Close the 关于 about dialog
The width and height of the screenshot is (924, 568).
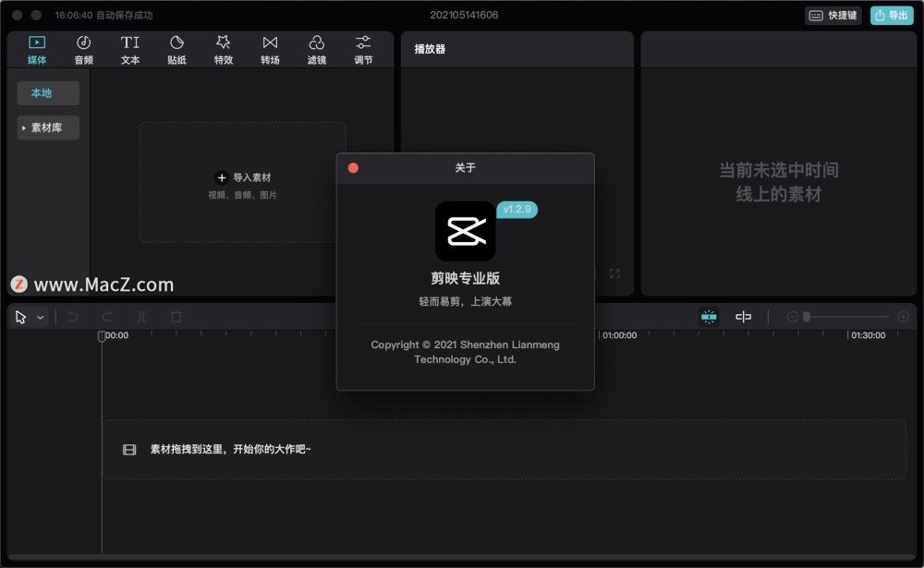[x=353, y=168]
